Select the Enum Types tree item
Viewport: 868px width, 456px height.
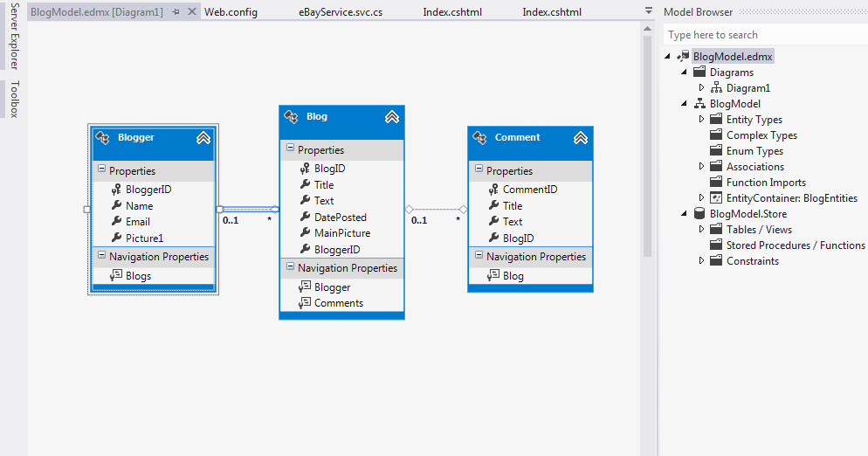754,150
